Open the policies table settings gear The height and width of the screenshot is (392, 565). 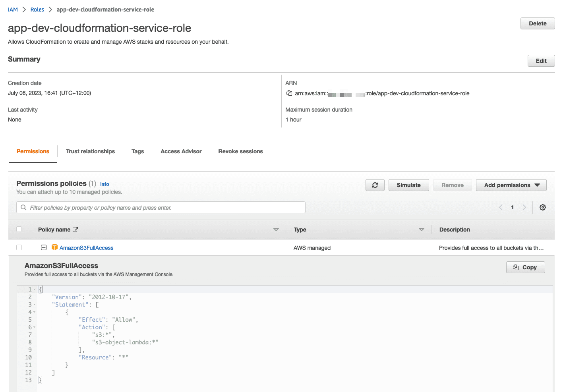click(543, 207)
